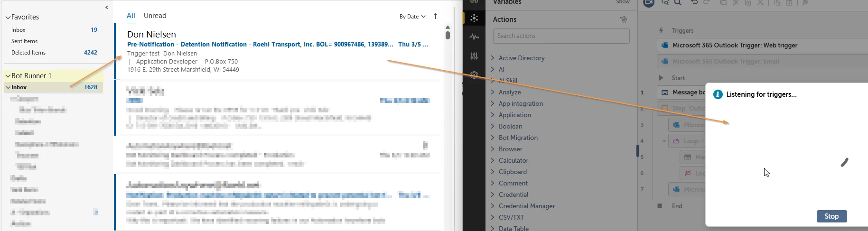Expand the Credential Manager actions
The width and height of the screenshot is (868, 231).
tap(492, 206)
